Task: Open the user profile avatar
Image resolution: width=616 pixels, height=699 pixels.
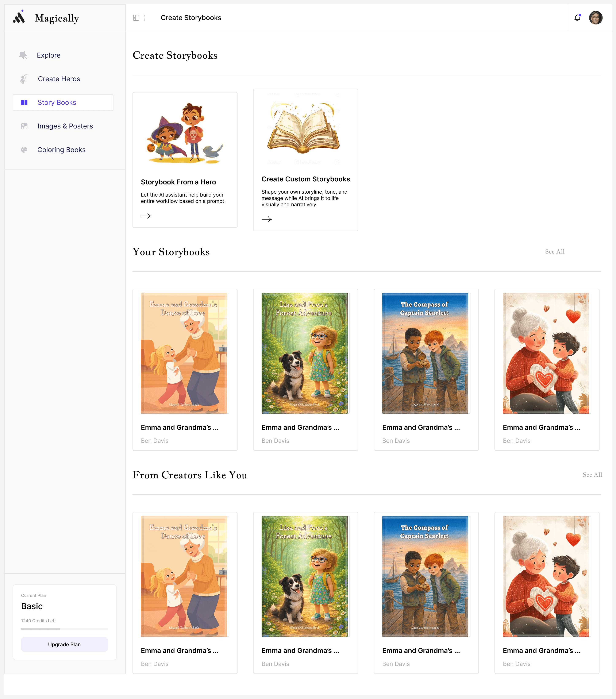Action: pyautogui.click(x=596, y=18)
